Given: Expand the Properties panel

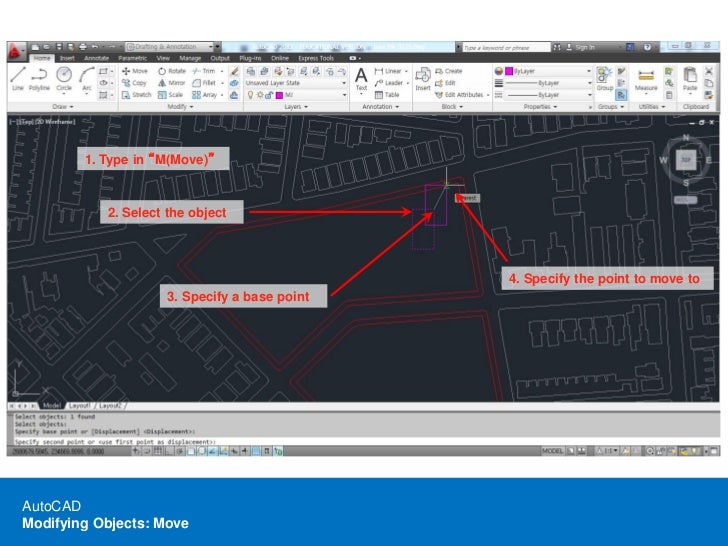Looking at the screenshot, I should point(540,107).
